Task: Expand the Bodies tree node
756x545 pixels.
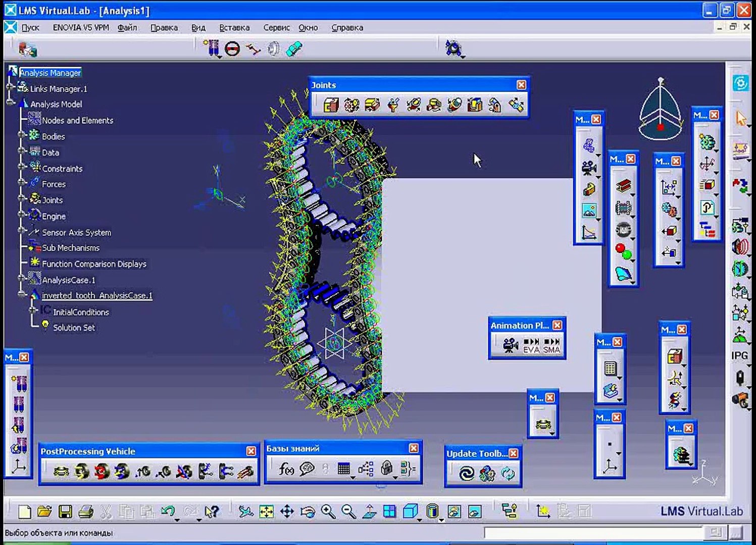Action: 21,135
